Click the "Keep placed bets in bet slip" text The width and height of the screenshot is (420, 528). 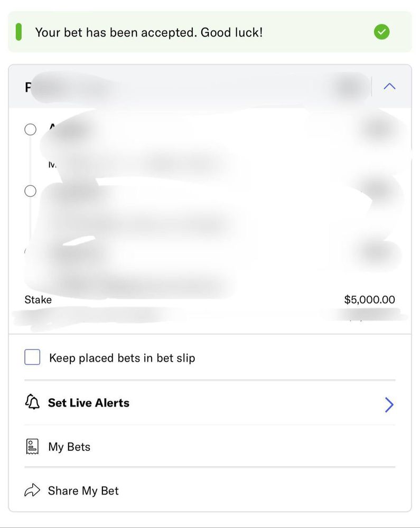coord(122,358)
